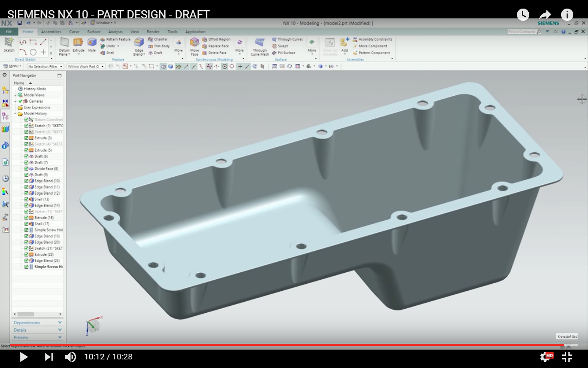Toggle the Shell (13) checkbox
The height and width of the screenshot is (368, 588).
26,199
